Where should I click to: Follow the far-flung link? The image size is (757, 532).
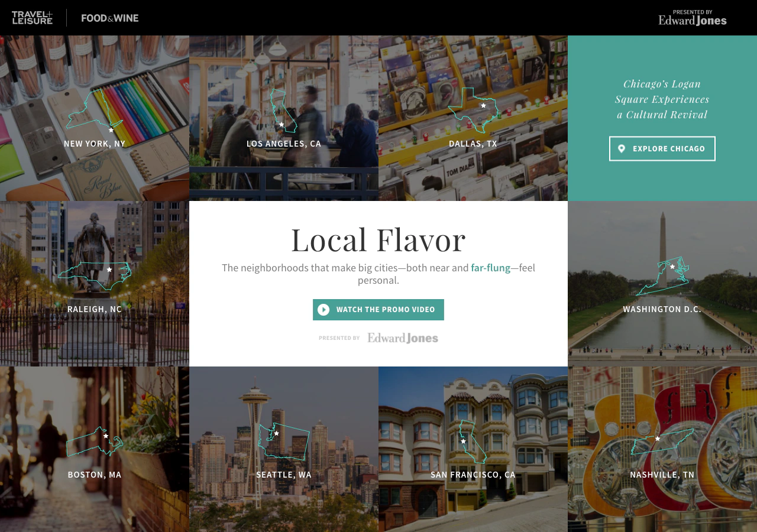point(490,268)
